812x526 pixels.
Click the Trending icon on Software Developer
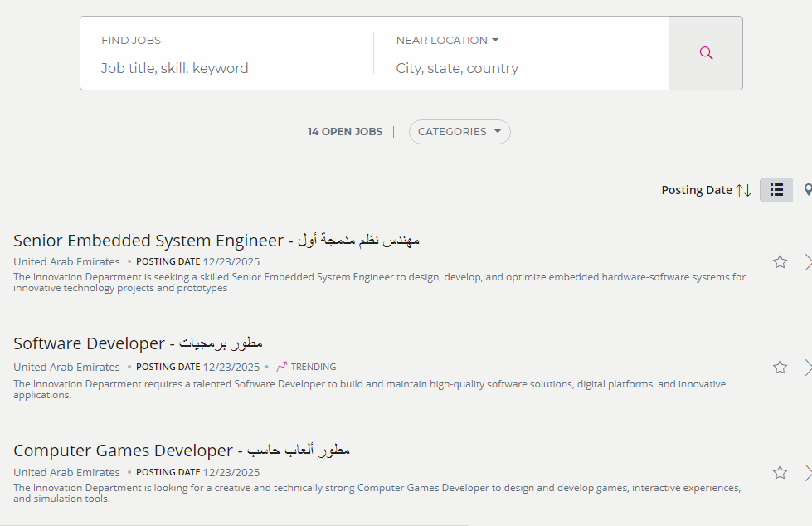pos(282,367)
